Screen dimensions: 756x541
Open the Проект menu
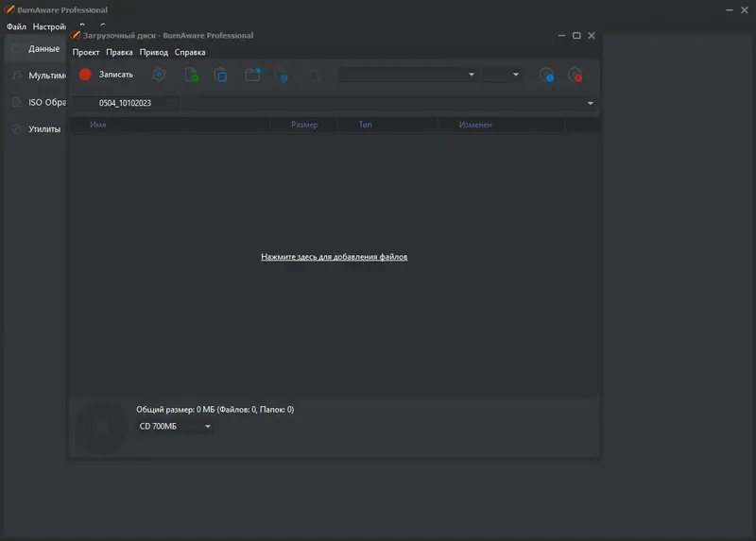pos(86,52)
